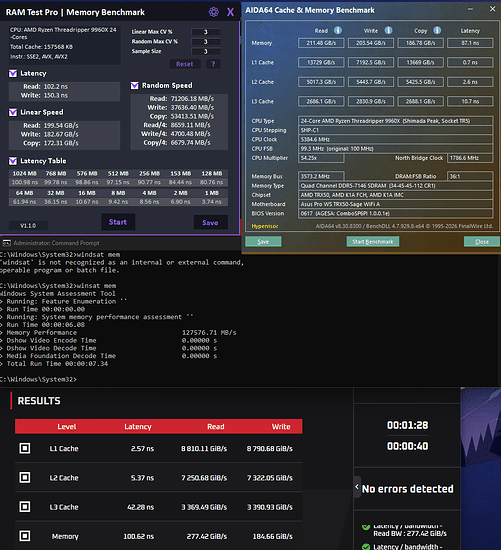The image size is (501, 550).
Task: Start the RAM Test Pro benchmark
Action: (118, 222)
